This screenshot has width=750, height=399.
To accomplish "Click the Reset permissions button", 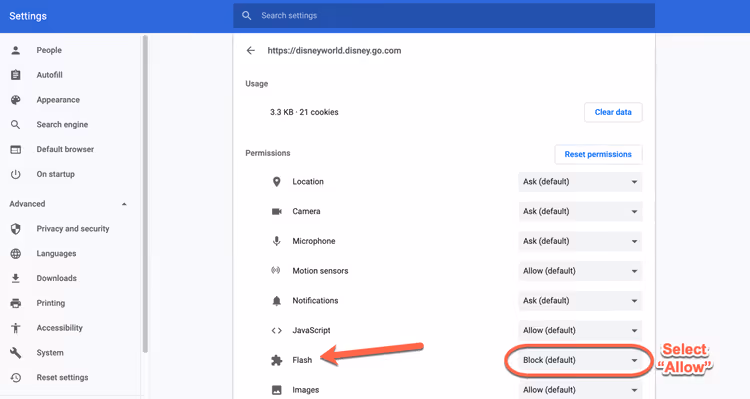I will pos(598,155).
